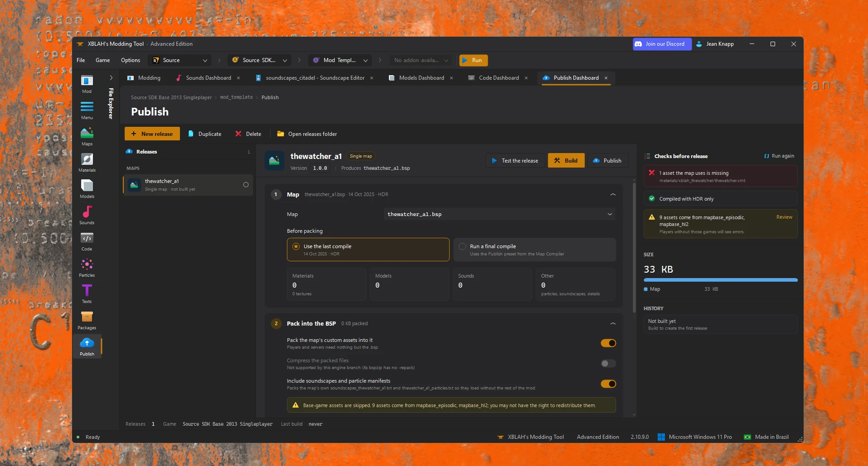
Task: Switch to Models Dashboard tab
Action: (421, 78)
